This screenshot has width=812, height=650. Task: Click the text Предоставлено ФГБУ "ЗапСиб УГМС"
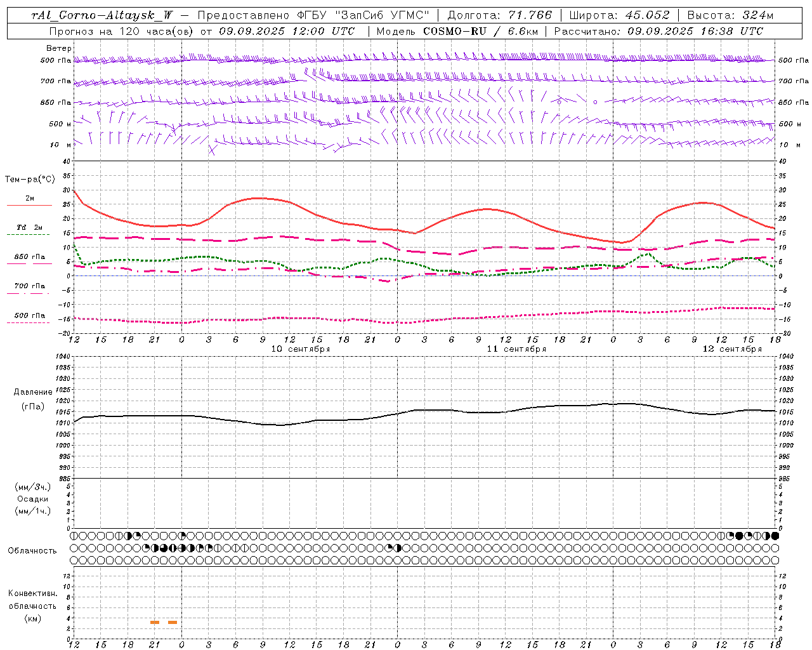[313, 15]
